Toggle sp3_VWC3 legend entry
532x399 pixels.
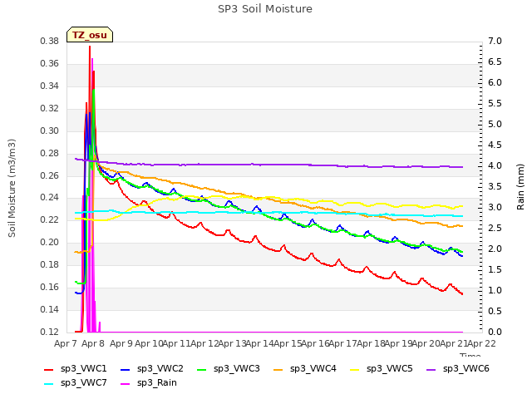pos(229,368)
